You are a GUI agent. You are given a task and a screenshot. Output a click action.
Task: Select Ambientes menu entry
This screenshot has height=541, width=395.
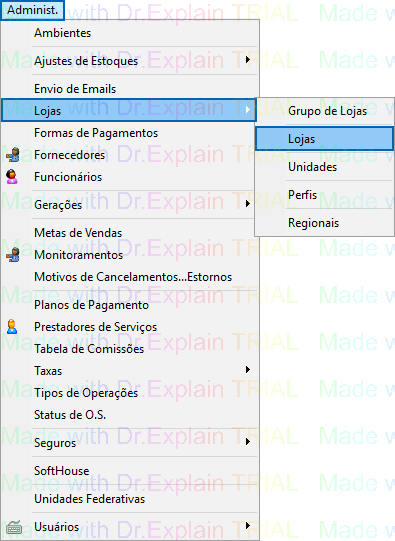point(129,33)
